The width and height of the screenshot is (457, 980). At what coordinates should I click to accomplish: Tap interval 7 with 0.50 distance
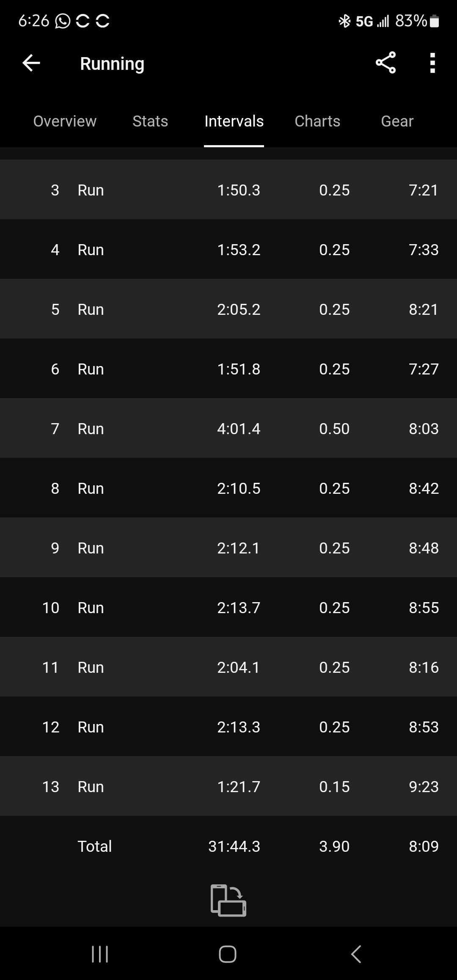pyautogui.click(x=228, y=429)
